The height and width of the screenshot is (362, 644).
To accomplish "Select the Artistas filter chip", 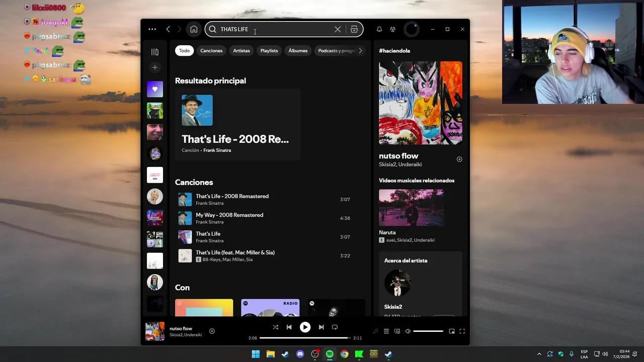I will pyautogui.click(x=242, y=51).
